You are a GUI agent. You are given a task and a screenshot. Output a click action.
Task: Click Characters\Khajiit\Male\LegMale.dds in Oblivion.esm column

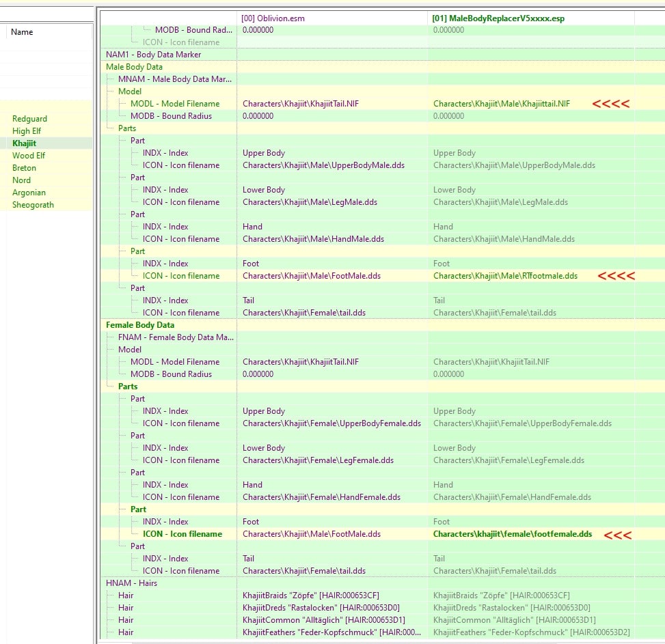(x=310, y=202)
